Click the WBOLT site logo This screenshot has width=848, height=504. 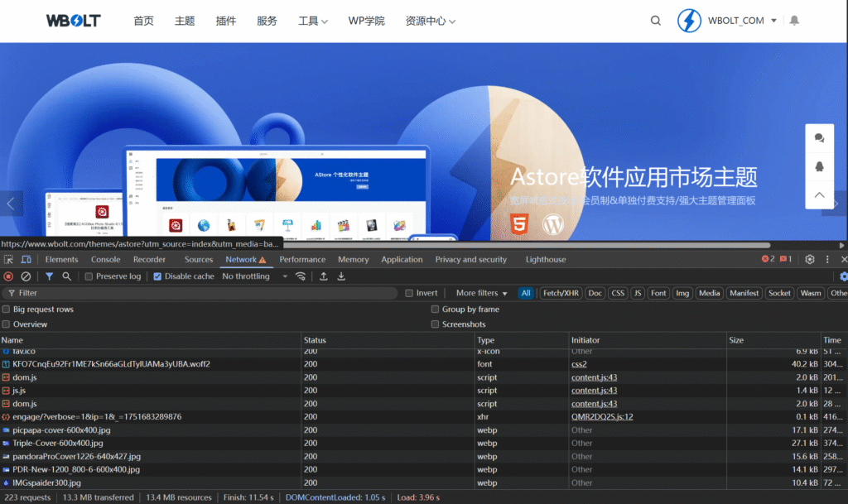[x=74, y=21]
